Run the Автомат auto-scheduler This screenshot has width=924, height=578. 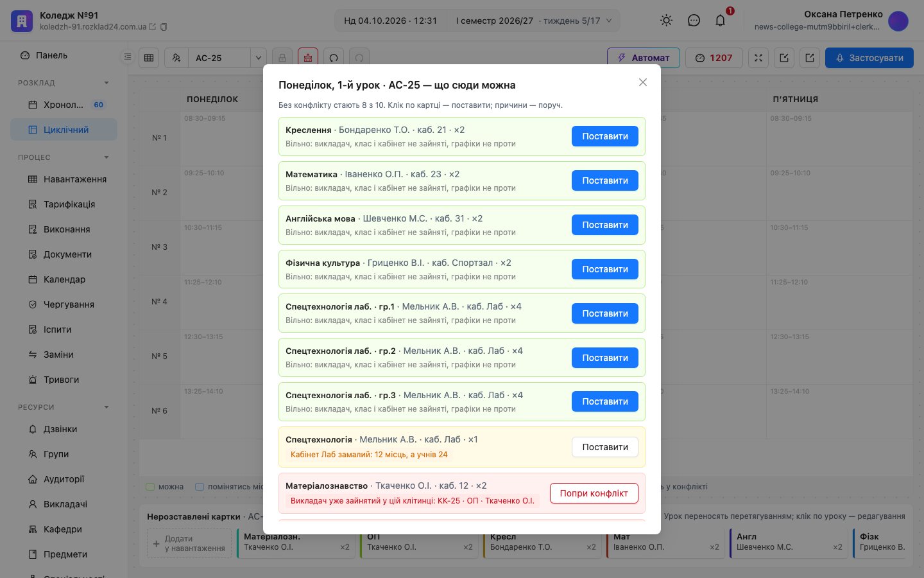click(644, 58)
